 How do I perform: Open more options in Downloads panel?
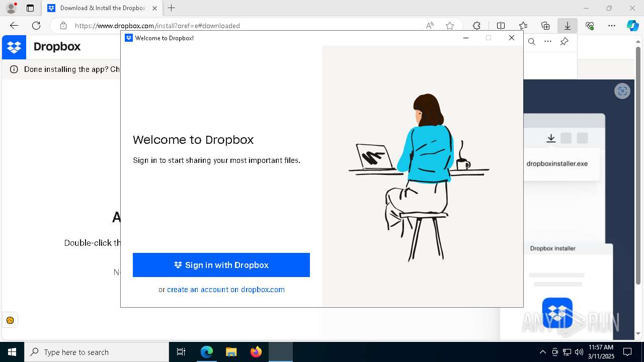click(548, 42)
